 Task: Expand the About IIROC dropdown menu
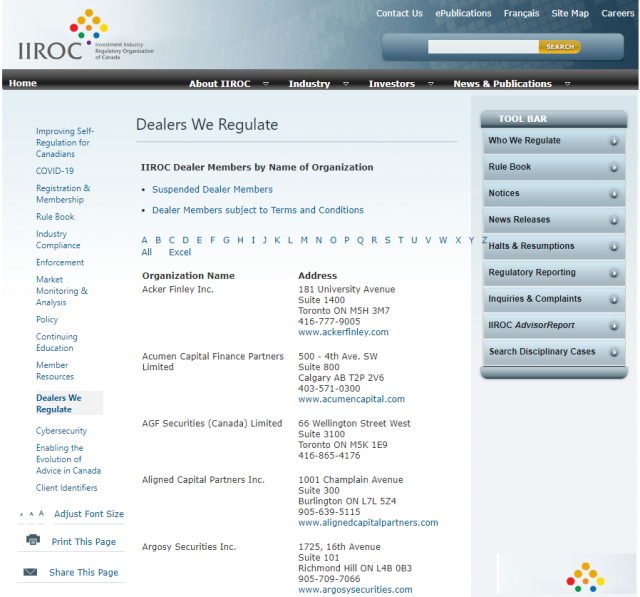pos(225,84)
